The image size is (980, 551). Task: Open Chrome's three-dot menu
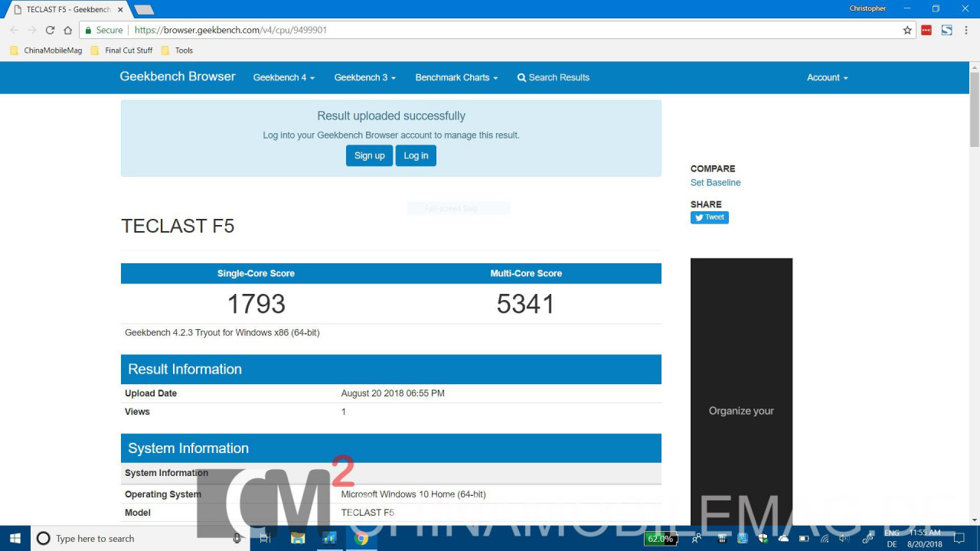point(967,31)
